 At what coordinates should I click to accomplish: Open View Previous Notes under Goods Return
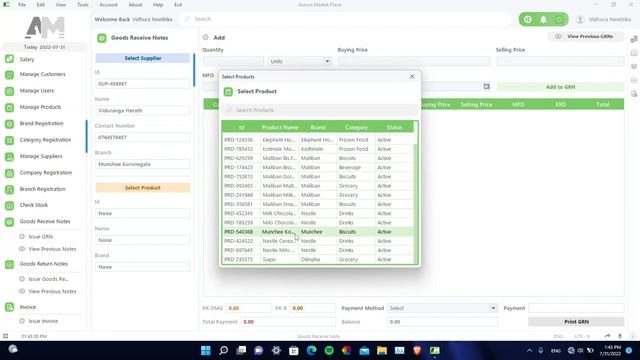click(52, 291)
